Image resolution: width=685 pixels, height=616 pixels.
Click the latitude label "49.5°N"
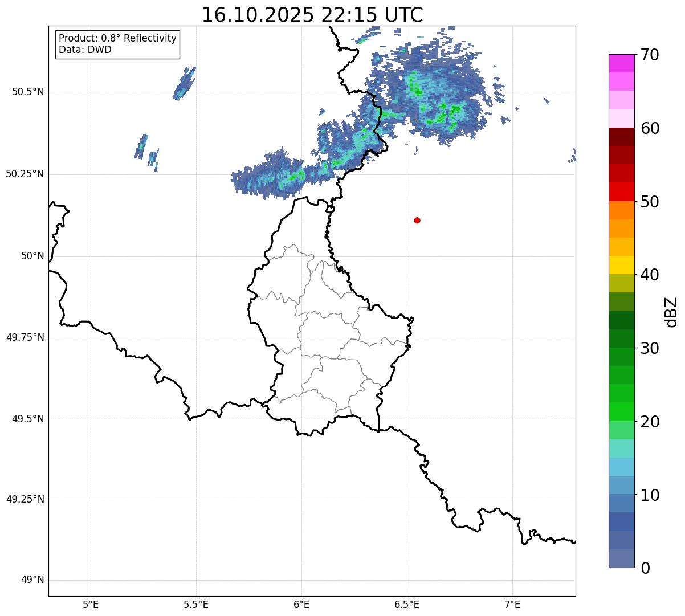click(28, 419)
